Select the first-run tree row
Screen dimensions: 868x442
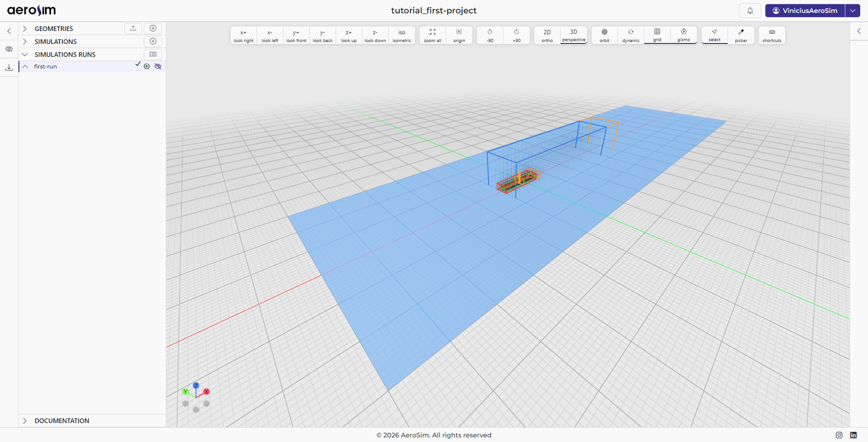coord(92,67)
